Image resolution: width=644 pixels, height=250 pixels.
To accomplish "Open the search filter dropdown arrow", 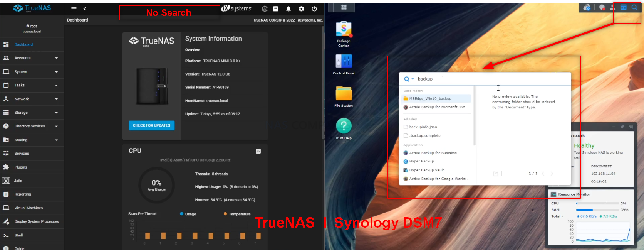I will (x=413, y=79).
